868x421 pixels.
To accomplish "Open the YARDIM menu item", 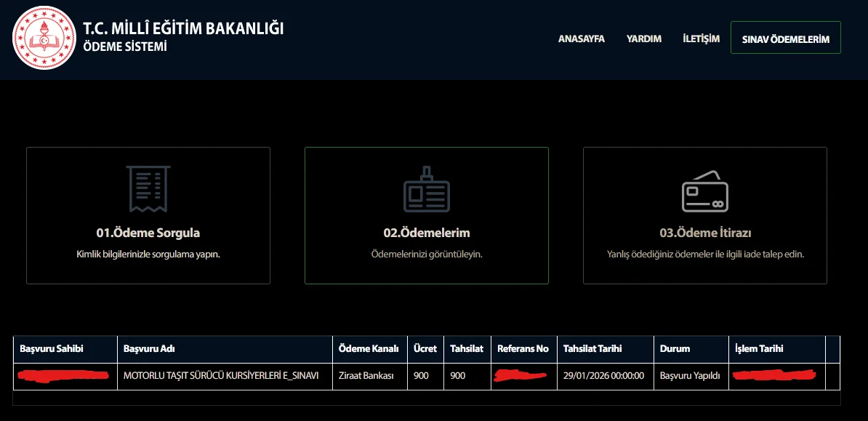I will coord(644,39).
